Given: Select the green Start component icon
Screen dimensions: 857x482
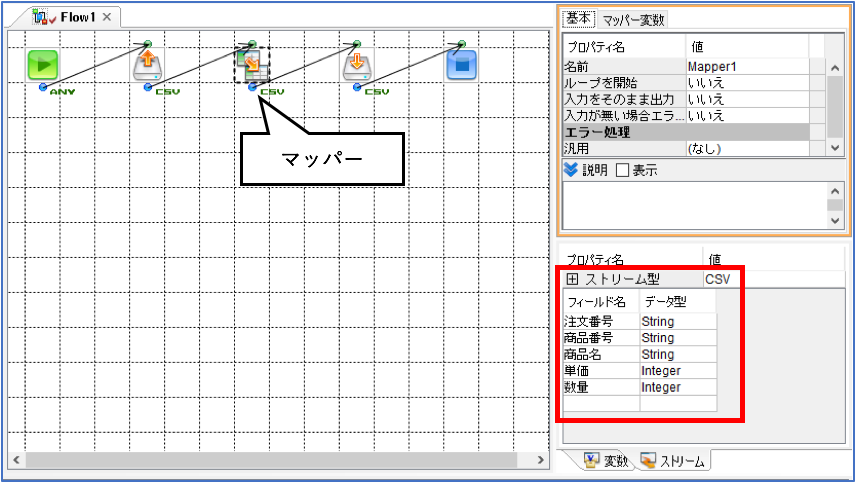Looking at the screenshot, I should click(43, 65).
